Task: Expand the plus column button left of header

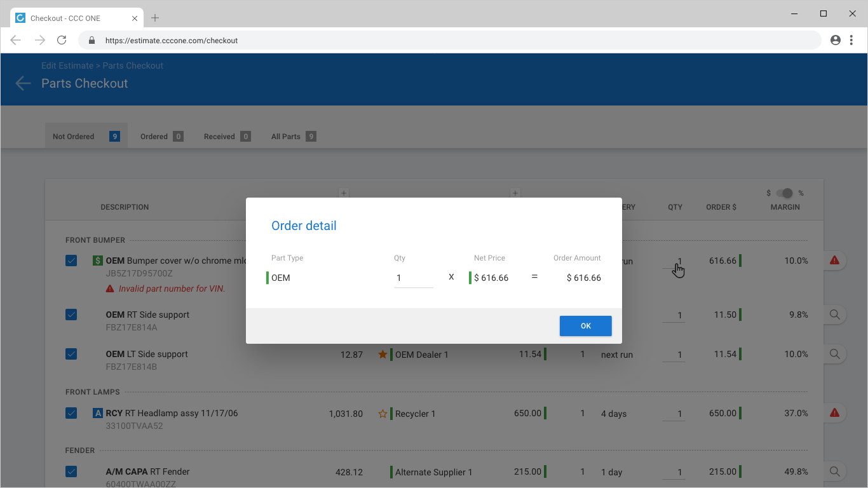Action: 343,193
